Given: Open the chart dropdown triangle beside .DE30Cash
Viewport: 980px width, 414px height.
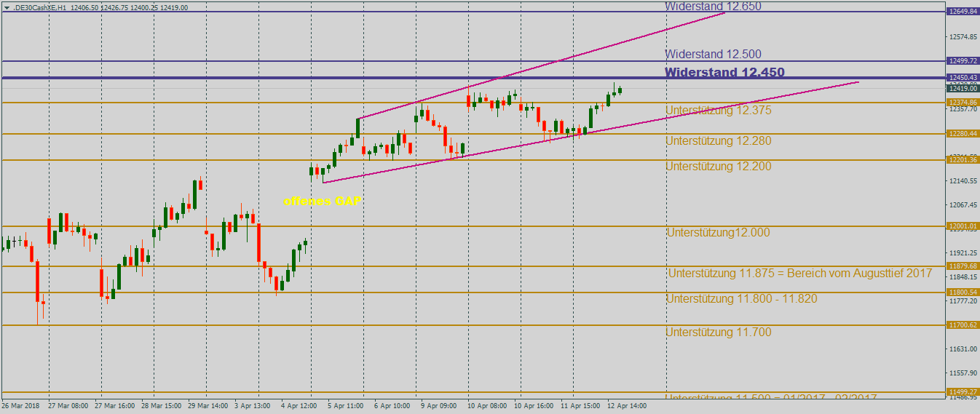Looking at the screenshot, I should (x=7, y=7).
